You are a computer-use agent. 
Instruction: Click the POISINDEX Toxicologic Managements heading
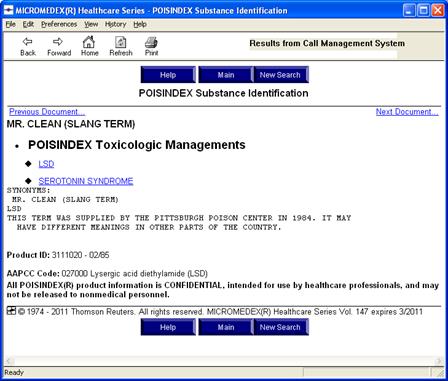pos(137,145)
